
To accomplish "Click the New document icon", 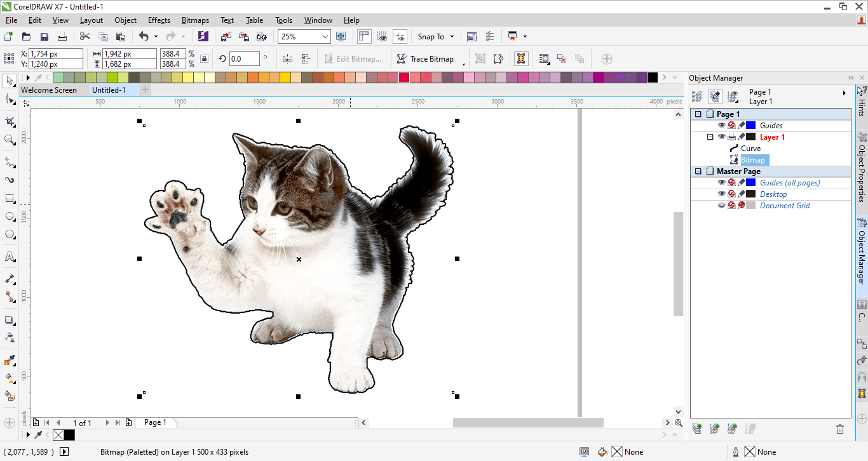I will pyautogui.click(x=9, y=37).
